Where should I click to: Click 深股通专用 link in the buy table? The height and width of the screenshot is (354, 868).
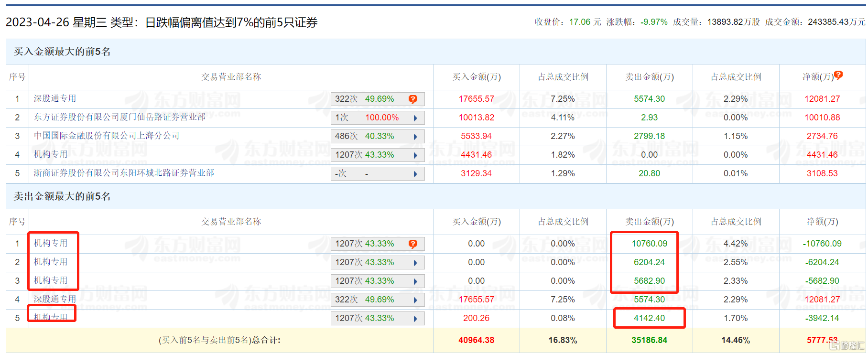click(55, 98)
